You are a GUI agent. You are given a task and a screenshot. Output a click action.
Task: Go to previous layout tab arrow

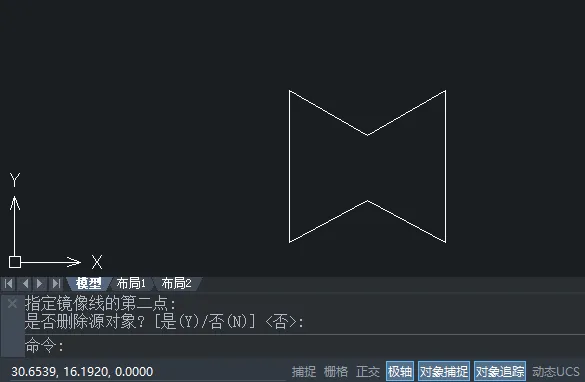(x=25, y=284)
